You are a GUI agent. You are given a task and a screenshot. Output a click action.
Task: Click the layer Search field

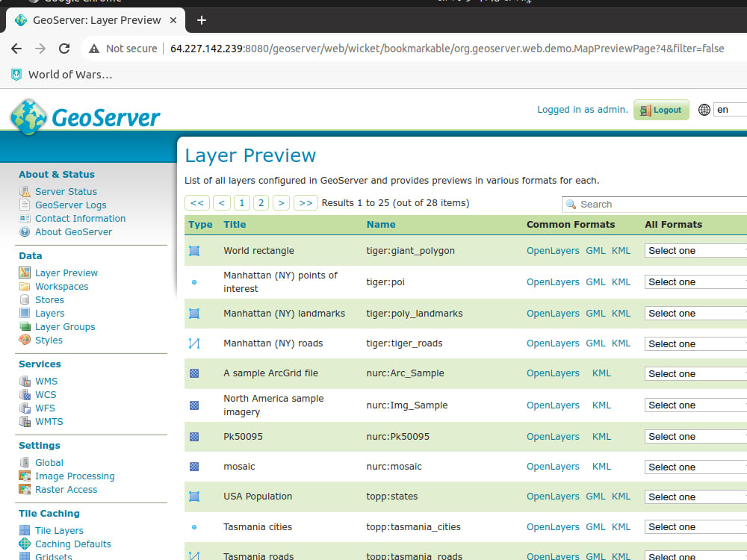[654, 205]
